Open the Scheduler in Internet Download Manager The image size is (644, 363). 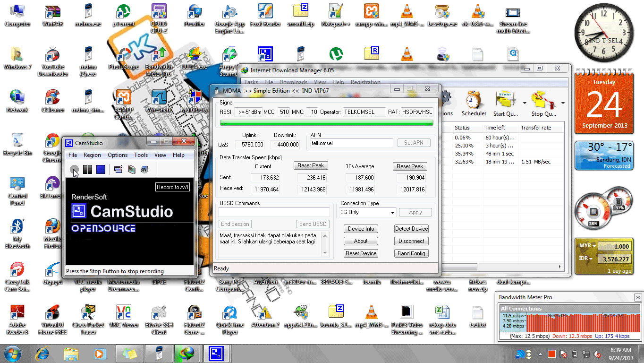[474, 104]
